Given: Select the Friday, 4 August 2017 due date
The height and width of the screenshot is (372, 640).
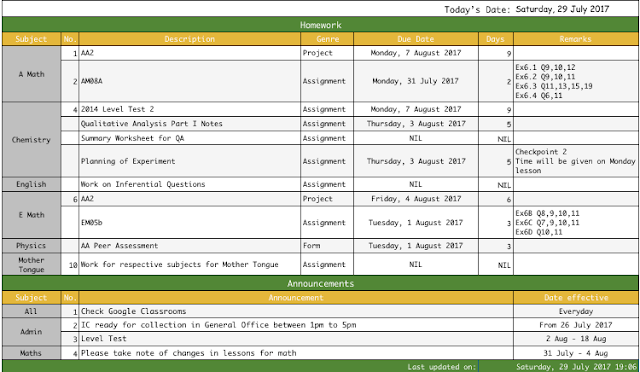Looking at the screenshot, I should 416,199.
